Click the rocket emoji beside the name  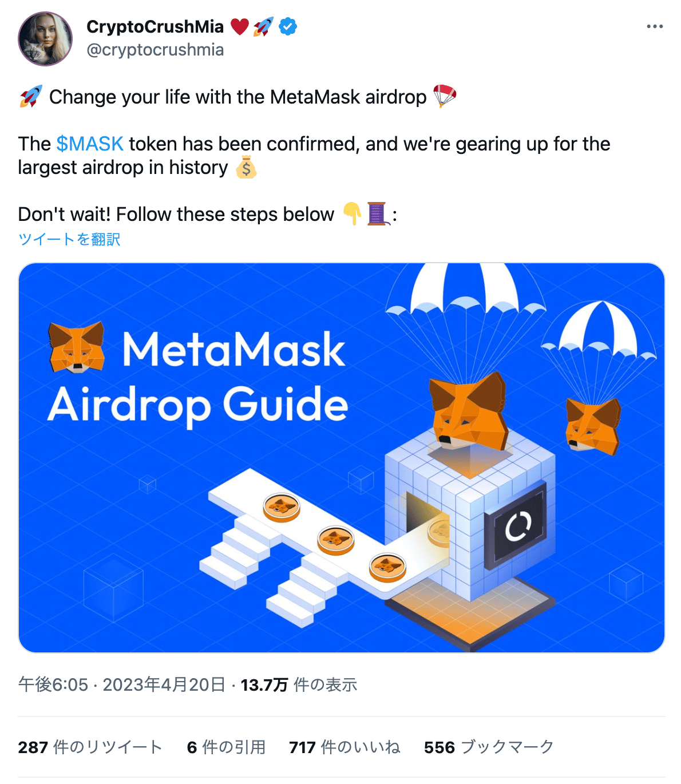263,26
